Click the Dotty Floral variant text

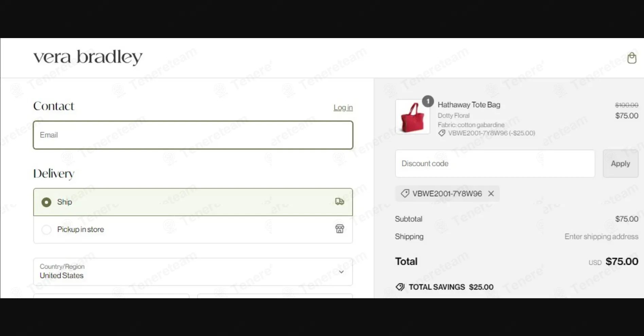point(453,116)
